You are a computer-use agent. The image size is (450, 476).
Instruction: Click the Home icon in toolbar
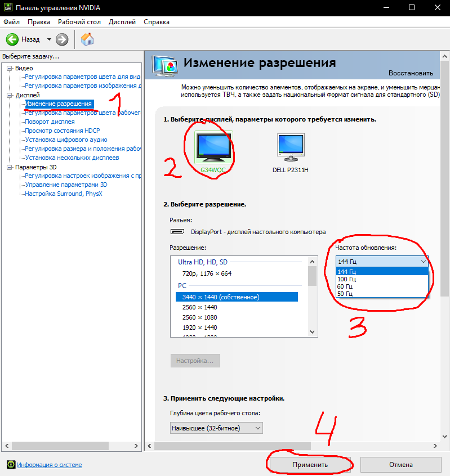point(87,39)
